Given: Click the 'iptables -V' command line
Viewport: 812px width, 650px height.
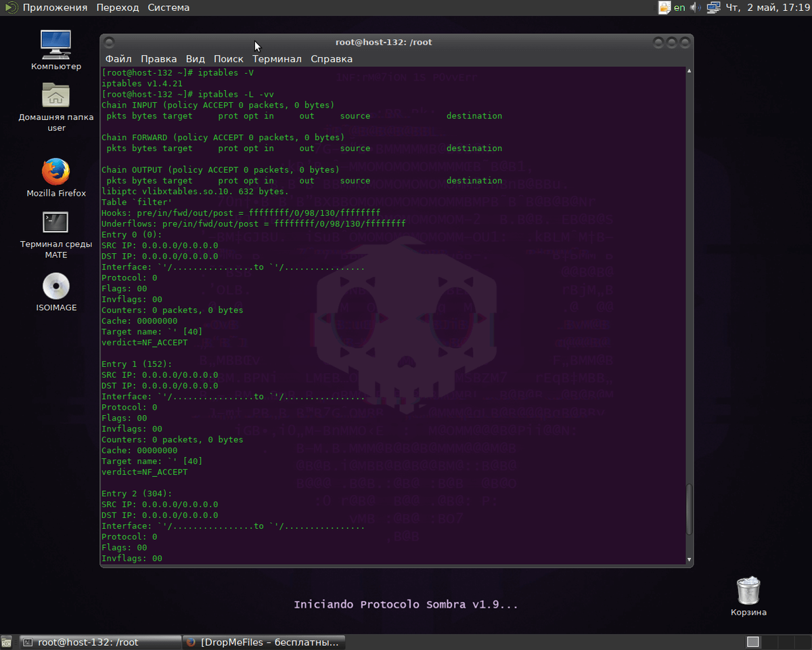Looking at the screenshot, I should click(178, 72).
